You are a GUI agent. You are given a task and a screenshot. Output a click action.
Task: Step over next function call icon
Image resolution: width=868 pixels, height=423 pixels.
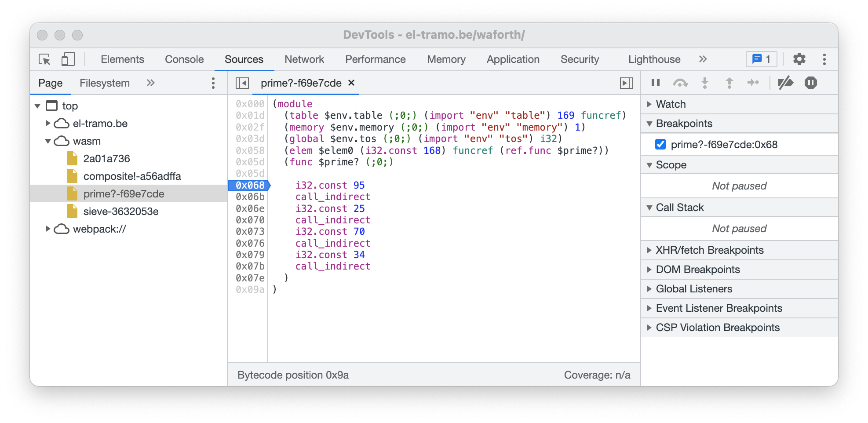680,83
